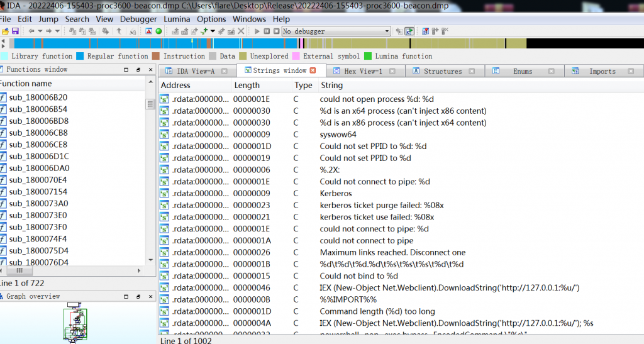Terminate process with the stop icon
Image resolution: width=644 pixels, height=344 pixels.
pos(277,31)
